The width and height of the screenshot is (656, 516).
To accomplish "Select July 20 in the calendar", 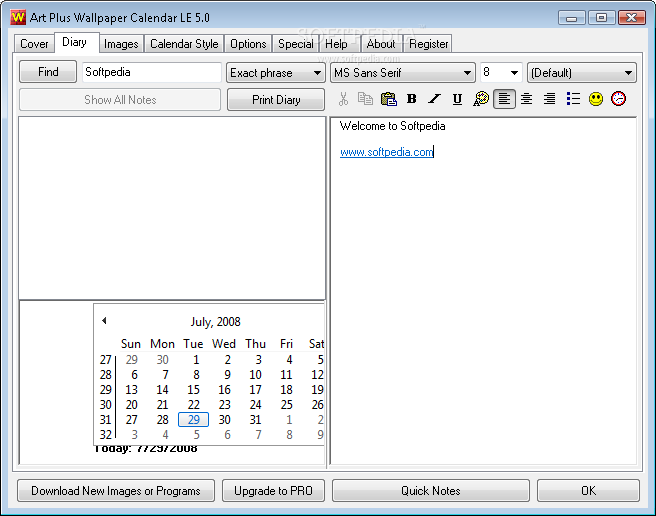I will click(131, 405).
